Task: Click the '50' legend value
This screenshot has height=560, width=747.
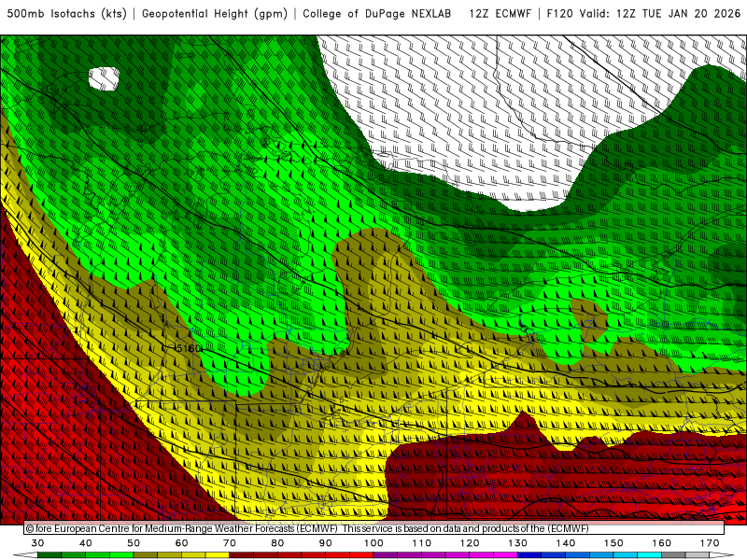Action: click(134, 543)
